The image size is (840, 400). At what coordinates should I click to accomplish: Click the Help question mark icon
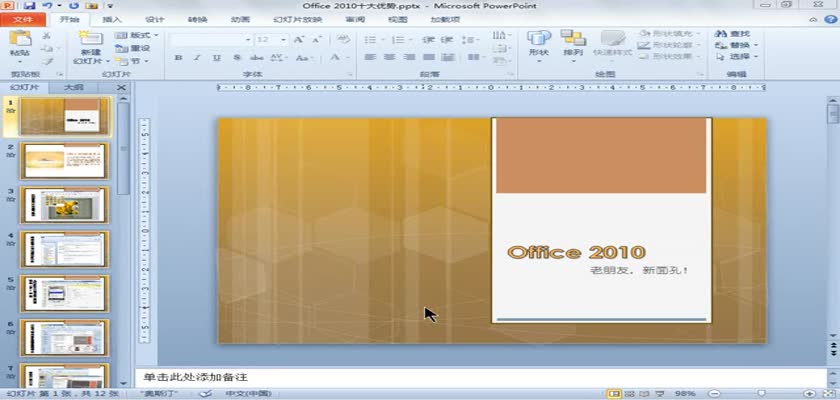pyautogui.click(x=830, y=20)
